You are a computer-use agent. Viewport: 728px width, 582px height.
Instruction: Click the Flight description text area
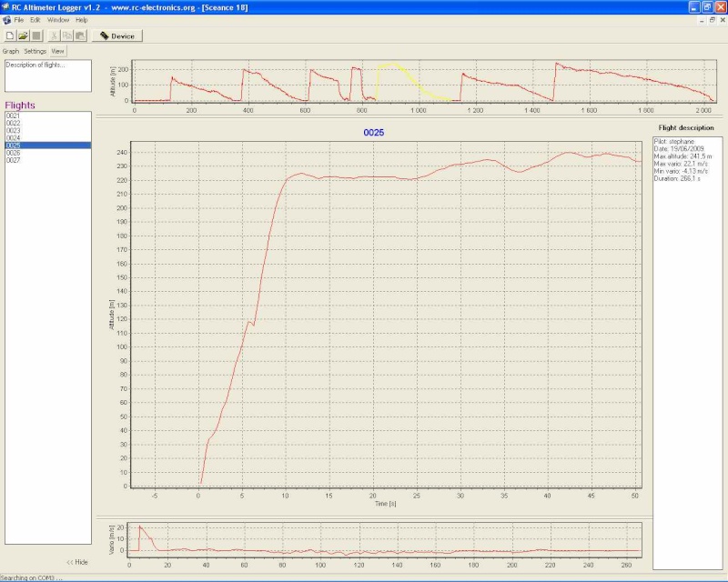click(688, 353)
